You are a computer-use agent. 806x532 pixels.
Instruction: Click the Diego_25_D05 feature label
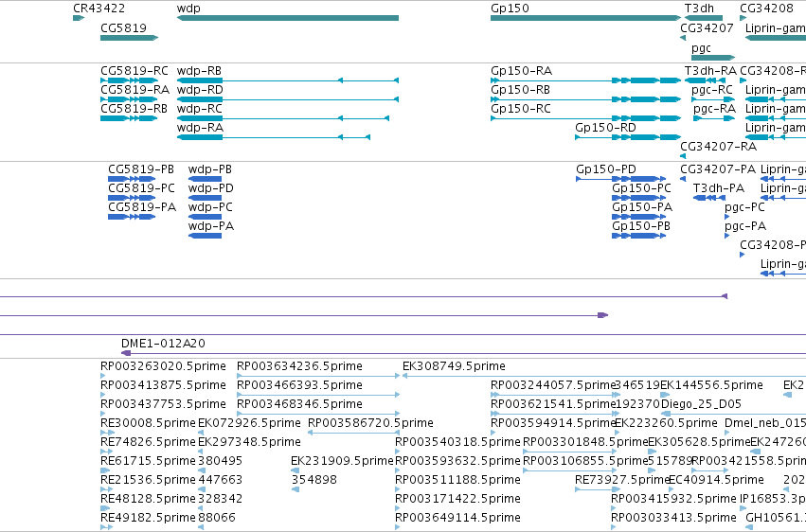(701, 404)
